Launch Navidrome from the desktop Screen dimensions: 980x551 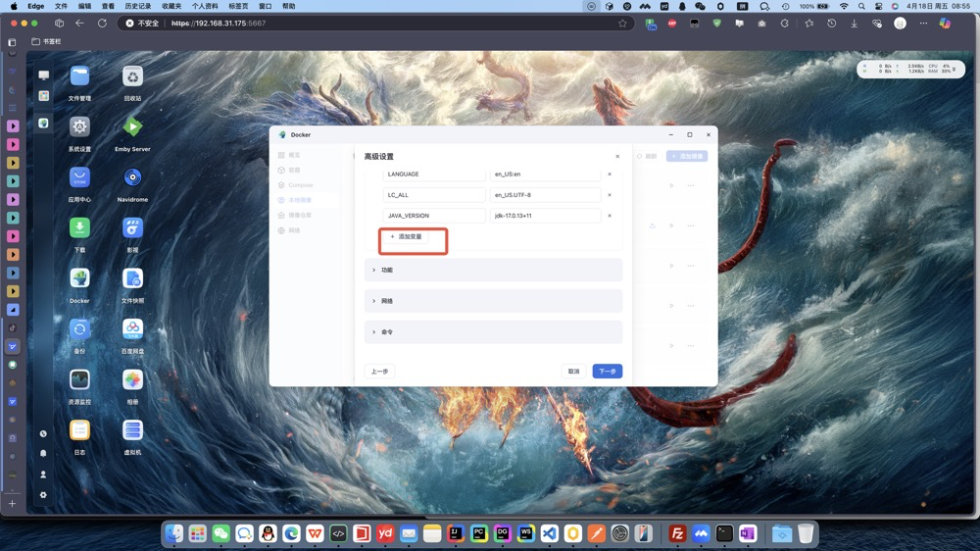[132, 177]
